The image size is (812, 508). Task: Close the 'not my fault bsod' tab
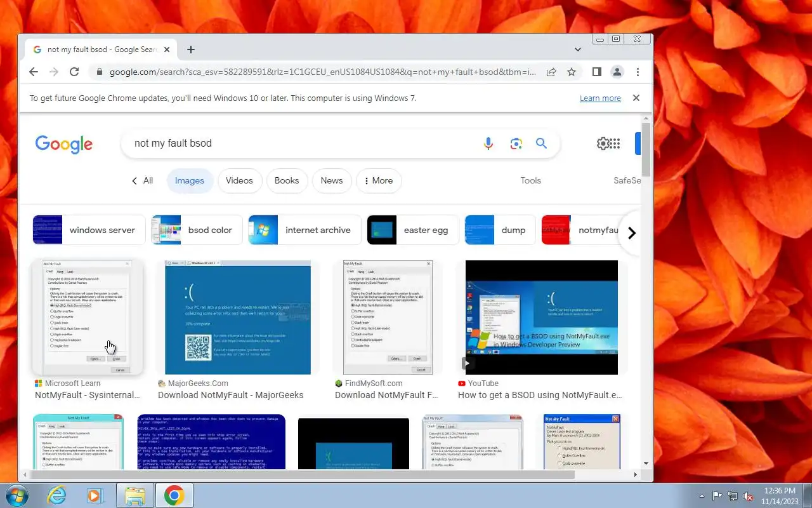point(167,50)
